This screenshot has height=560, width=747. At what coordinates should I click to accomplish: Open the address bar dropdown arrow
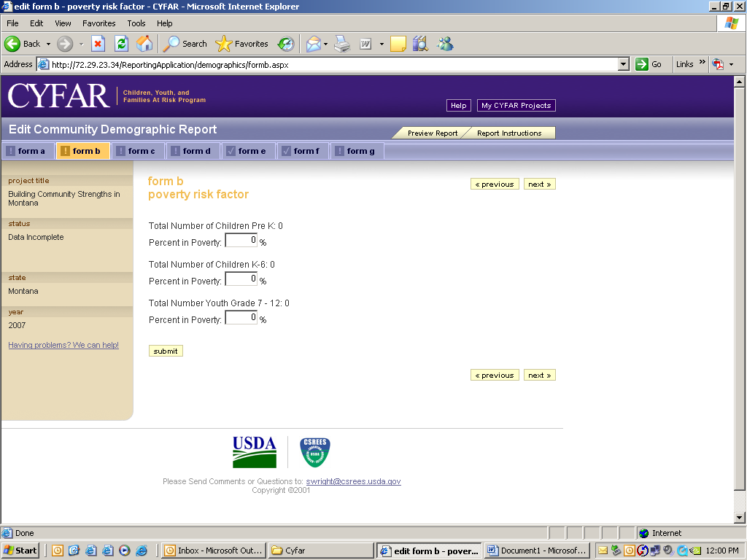[x=623, y=64]
